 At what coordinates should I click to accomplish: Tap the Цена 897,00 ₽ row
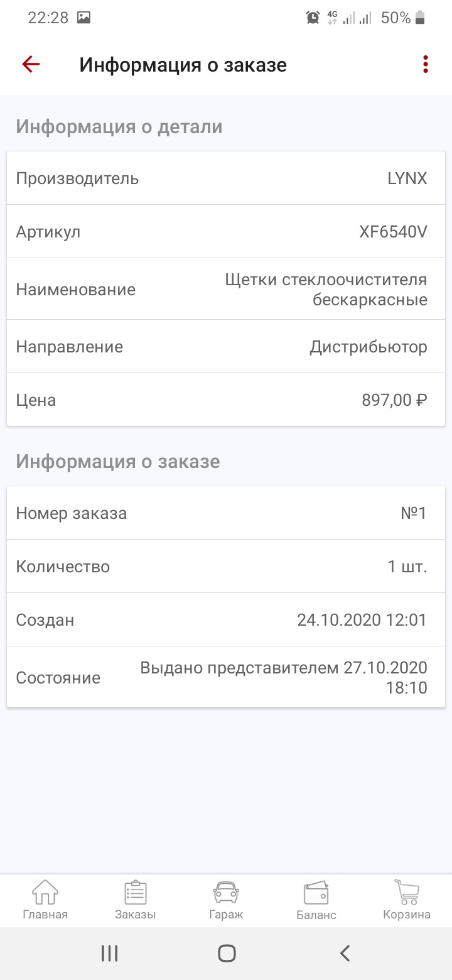click(x=226, y=400)
